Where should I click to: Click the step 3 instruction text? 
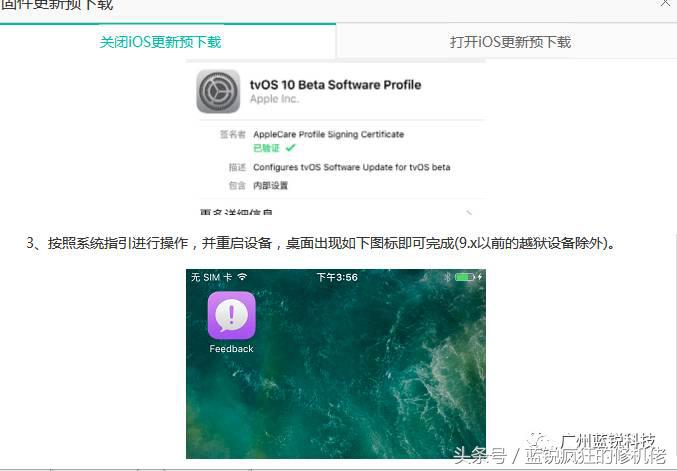[321, 243]
